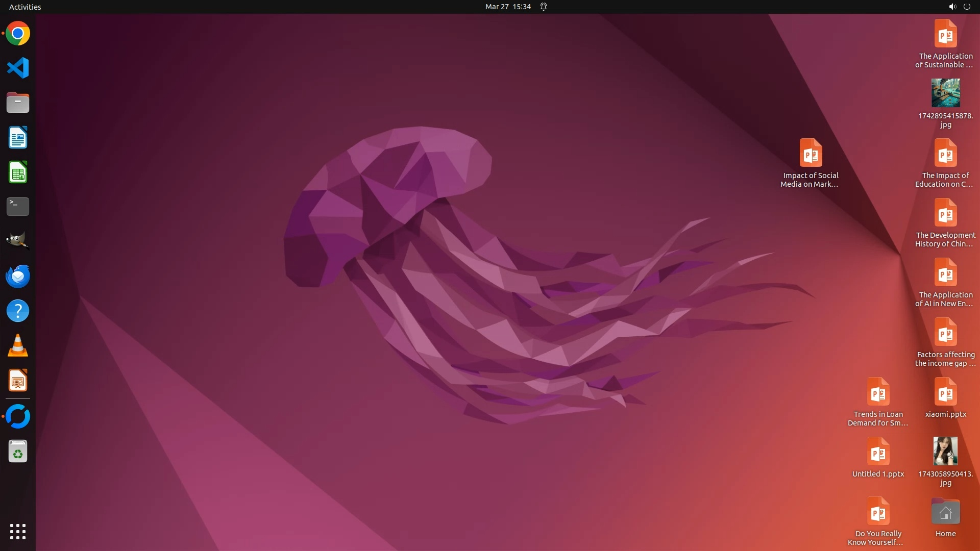Open LibreOffice Impress from the dock

coord(18,381)
